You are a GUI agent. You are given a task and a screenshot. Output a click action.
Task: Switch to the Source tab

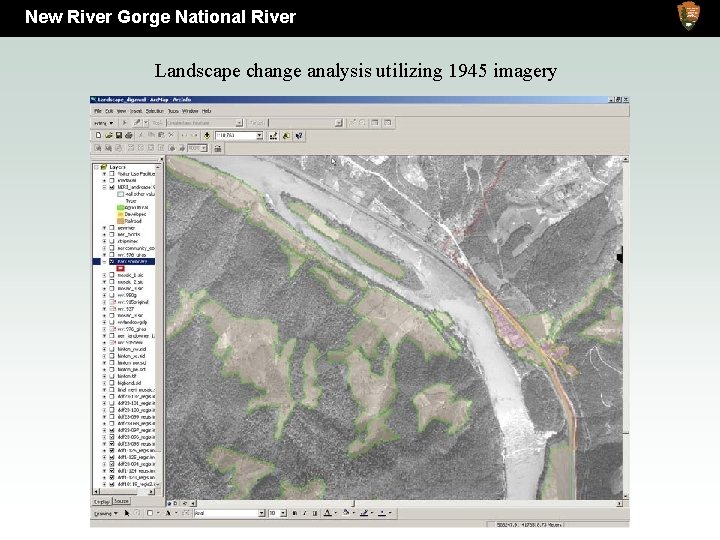121,501
